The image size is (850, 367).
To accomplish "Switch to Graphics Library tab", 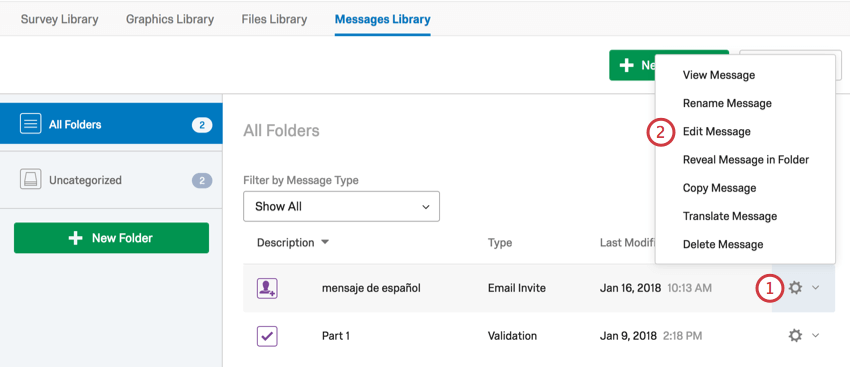I will point(170,20).
